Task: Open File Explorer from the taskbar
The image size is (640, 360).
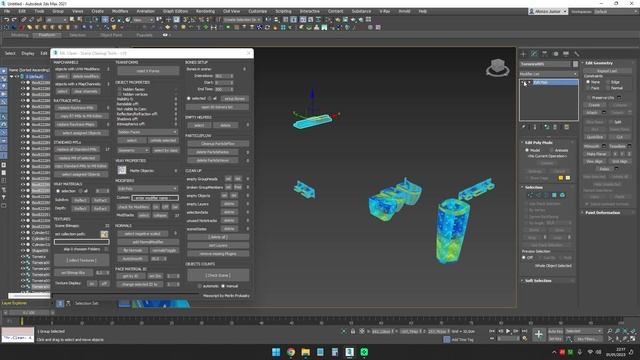Action: point(305,352)
